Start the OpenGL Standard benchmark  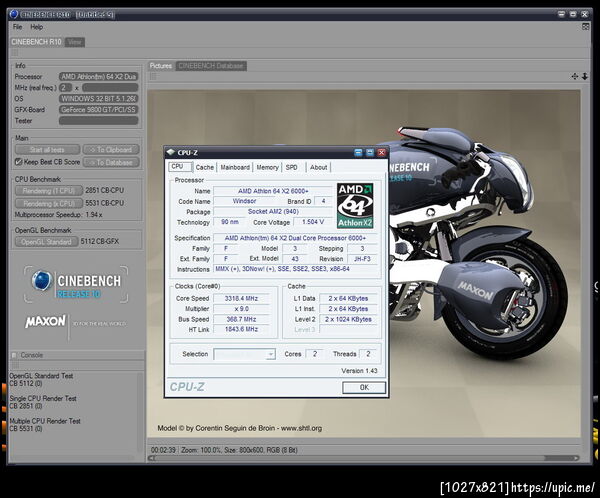coord(47,242)
